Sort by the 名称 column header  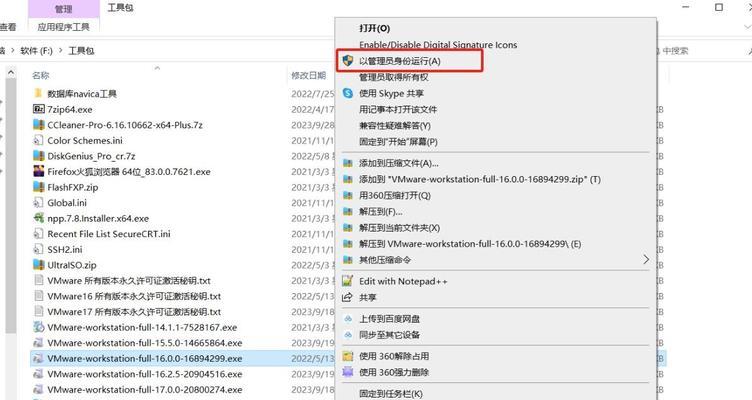coord(41,75)
